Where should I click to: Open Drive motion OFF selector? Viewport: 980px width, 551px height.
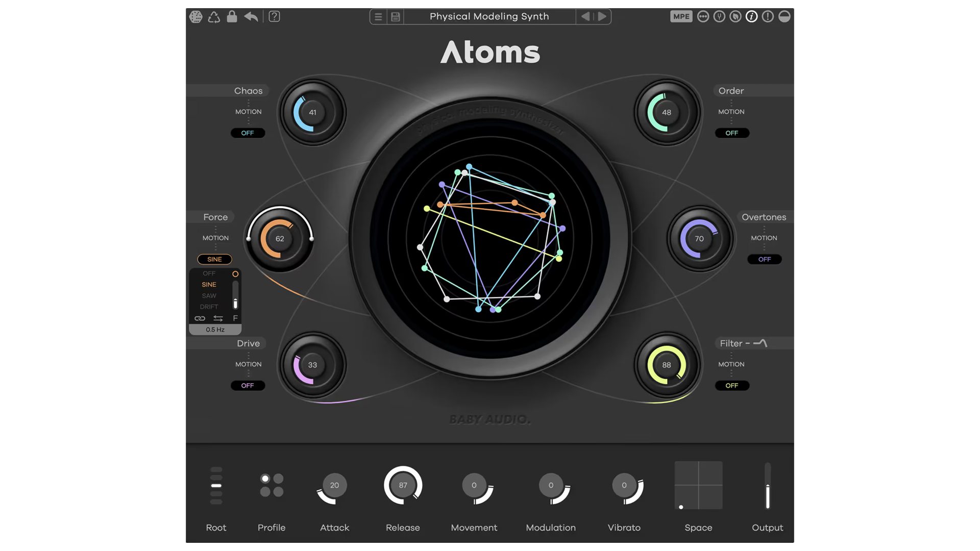pyautogui.click(x=248, y=386)
